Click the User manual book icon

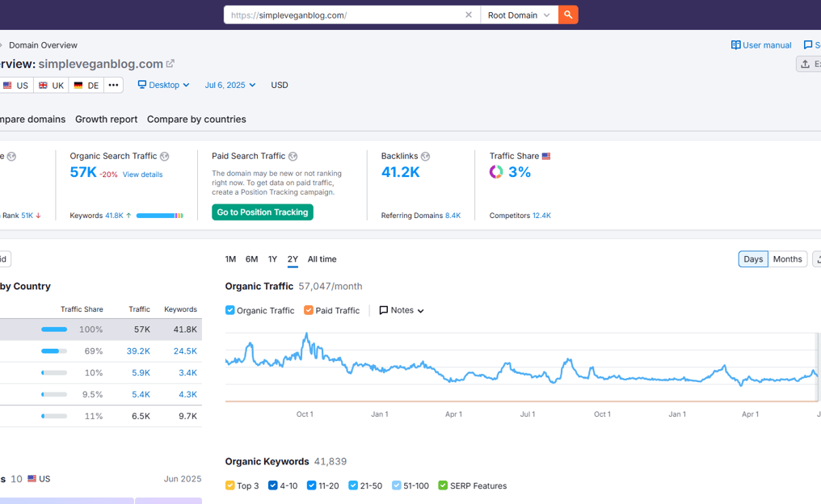735,45
